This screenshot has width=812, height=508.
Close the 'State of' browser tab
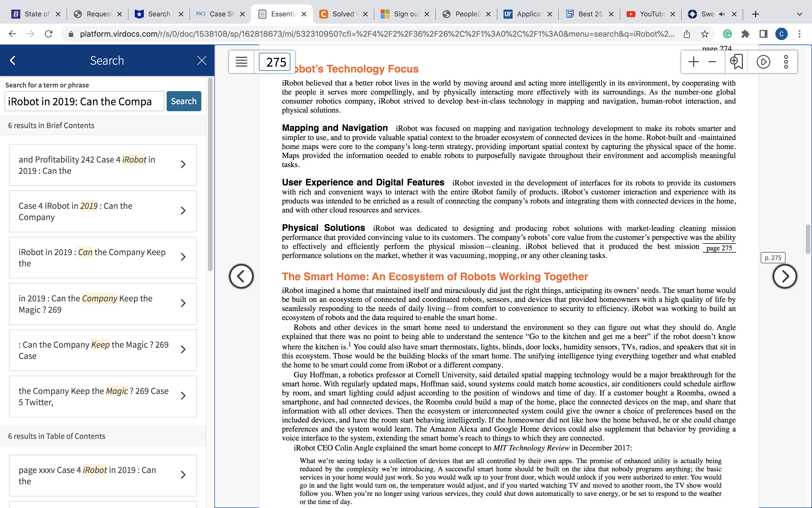58,14
